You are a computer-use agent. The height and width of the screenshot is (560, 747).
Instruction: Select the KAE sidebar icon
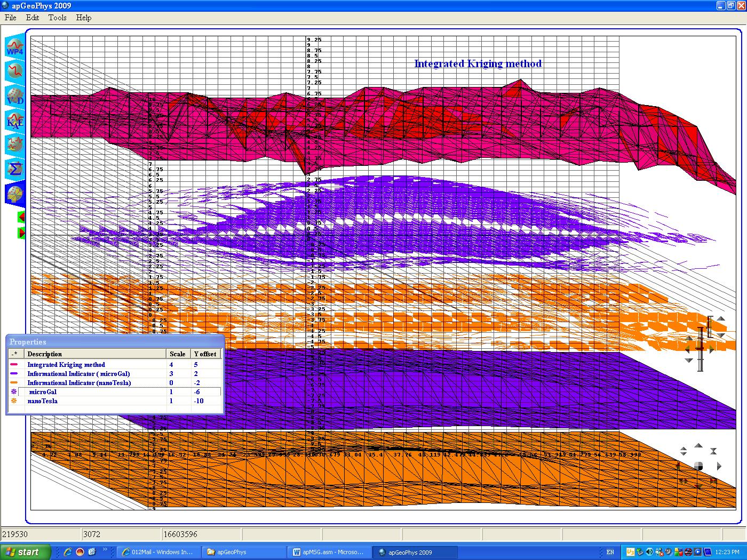coord(15,121)
